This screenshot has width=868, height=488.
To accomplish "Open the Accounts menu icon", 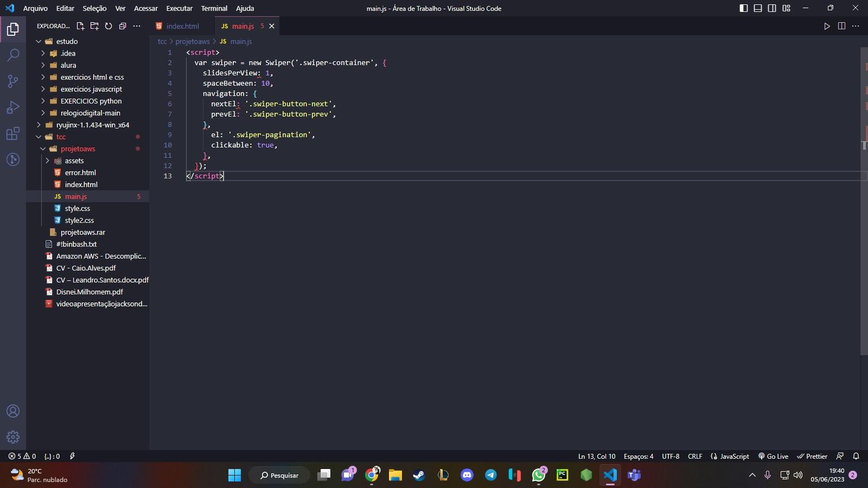I will click(13, 411).
